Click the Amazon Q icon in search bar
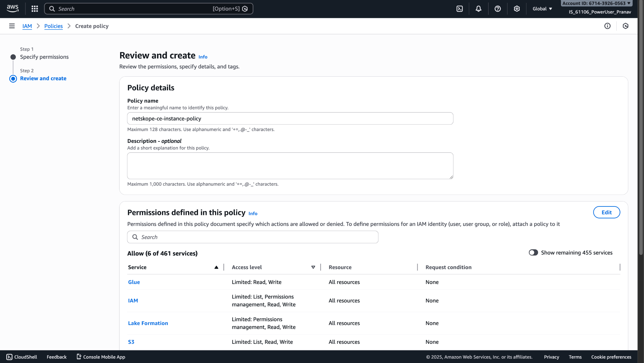The width and height of the screenshot is (644, 363). pos(245,9)
